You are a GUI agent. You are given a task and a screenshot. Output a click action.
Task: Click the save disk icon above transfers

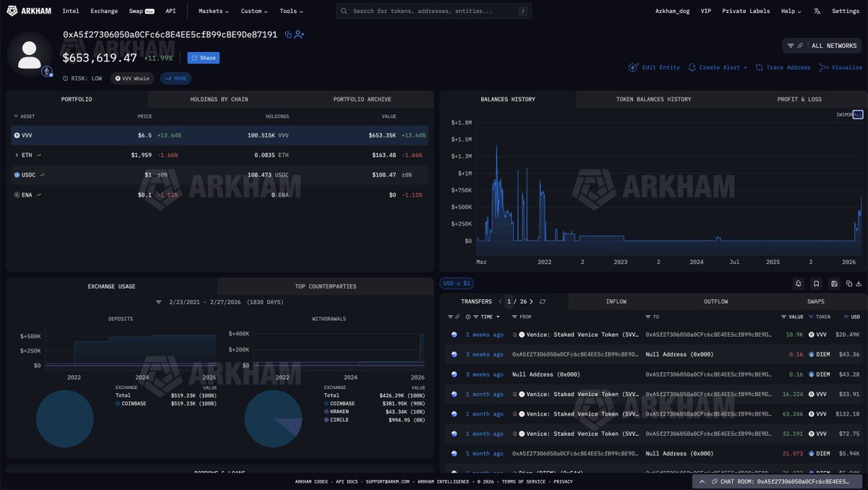[835, 284]
